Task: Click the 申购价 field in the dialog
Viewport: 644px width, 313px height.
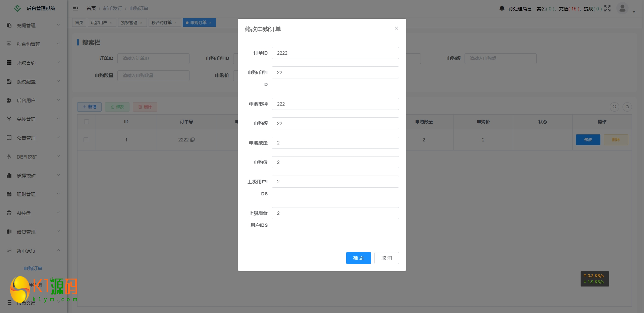Action: [x=335, y=162]
